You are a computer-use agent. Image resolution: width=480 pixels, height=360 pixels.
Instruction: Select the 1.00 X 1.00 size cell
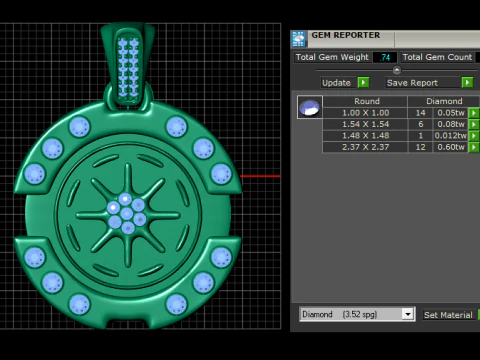tap(366, 113)
